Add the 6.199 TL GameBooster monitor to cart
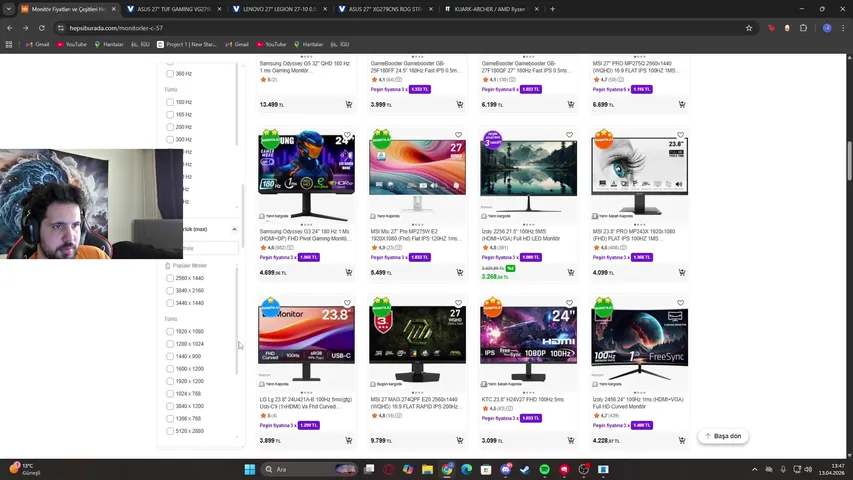853x480 pixels. [571, 104]
